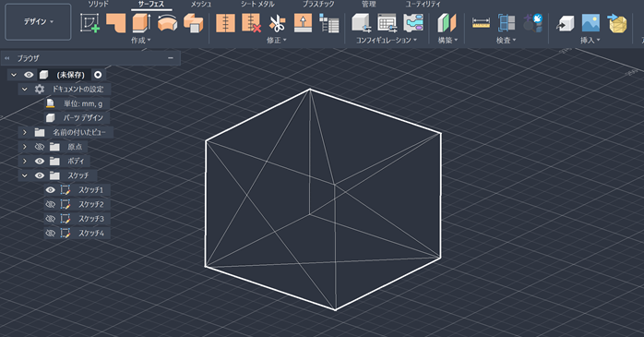The height and width of the screenshot is (337, 644).
Task: Select the スケッチ3 tree item label
Action: pyautogui.click(x=91, y=219)
